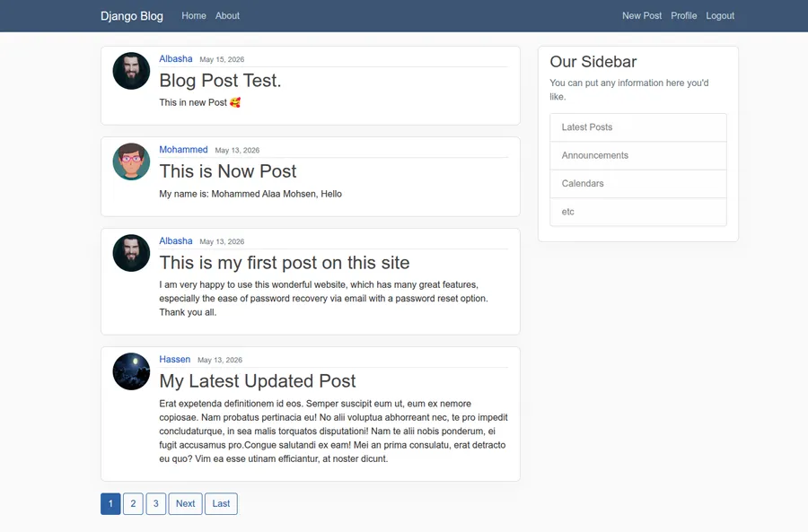This screenshot has width=808, height=532.
Task: Click pagination page 1 button
Action: click(110, 503)
